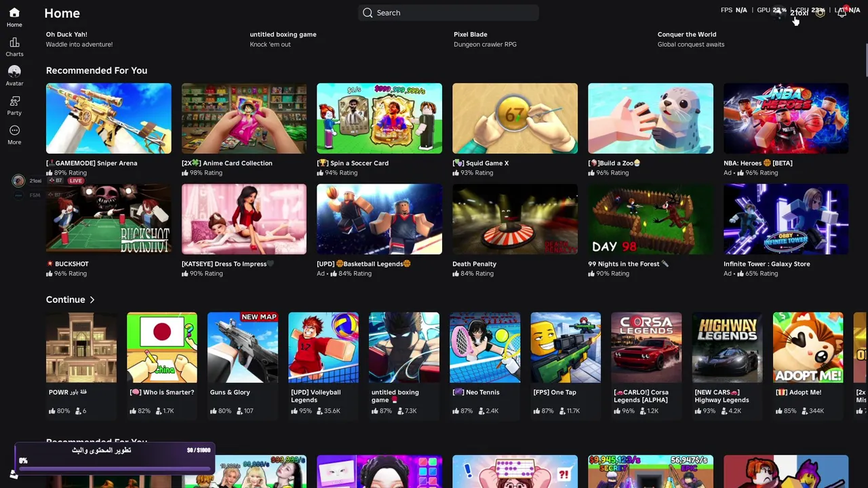Screen dimensions: 868x488
Task: Open Infinite Tower Galaxy Store thumbnail
Action: coord(786,220)
